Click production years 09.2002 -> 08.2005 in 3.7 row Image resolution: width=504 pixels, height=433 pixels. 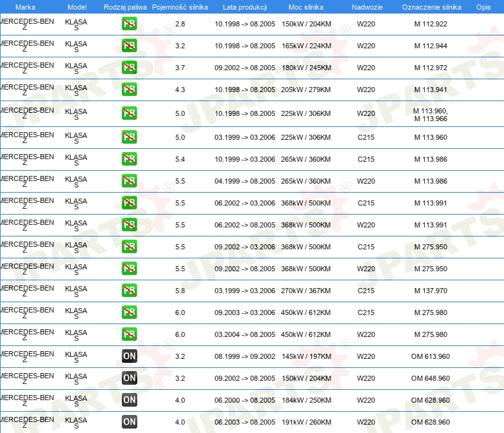click(245, 68)
